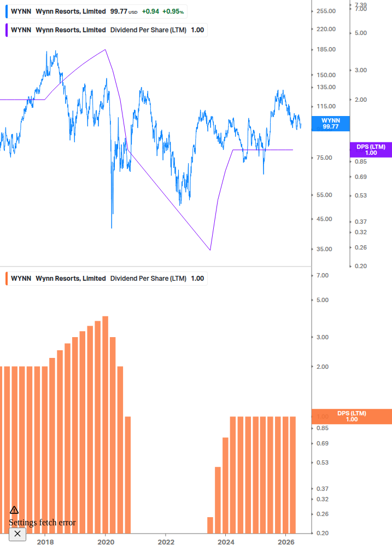392x550 pixels.
Task: Click the 135.00 price axis value
Action: [326, 87]
